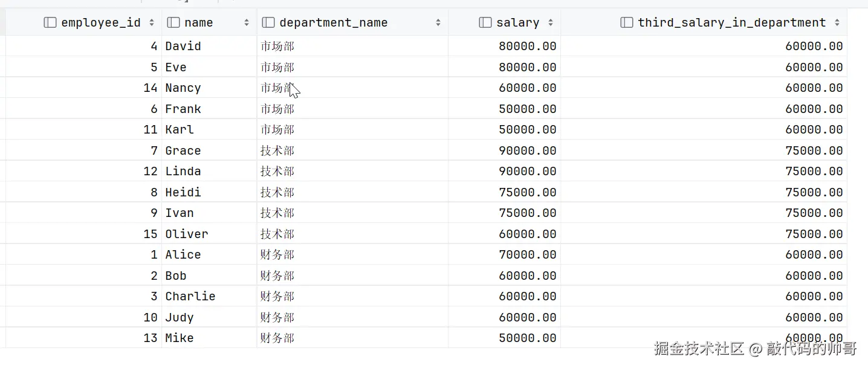Click the salary column header icon
The width and height of the screenshot is (868, 368).
tap(485, 23)
